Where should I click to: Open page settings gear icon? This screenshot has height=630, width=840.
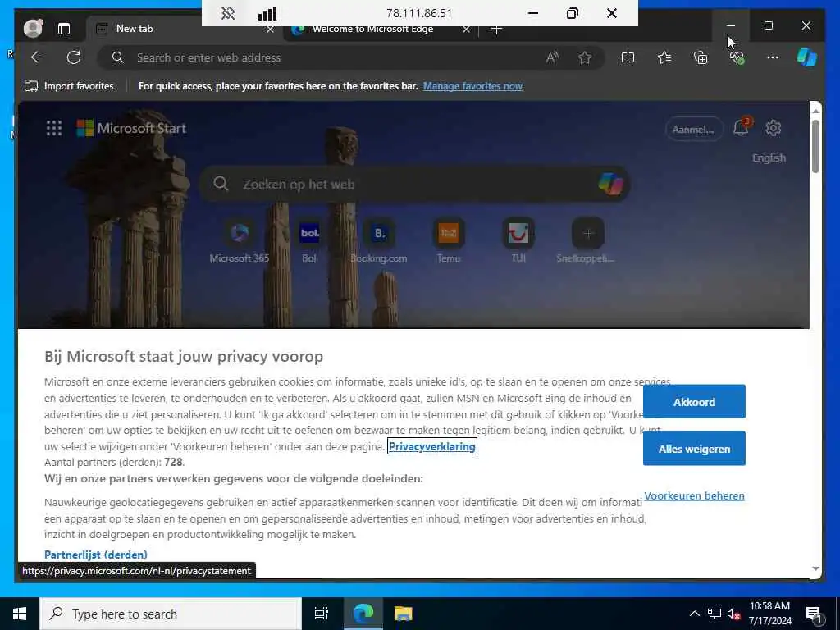point(773,128)
